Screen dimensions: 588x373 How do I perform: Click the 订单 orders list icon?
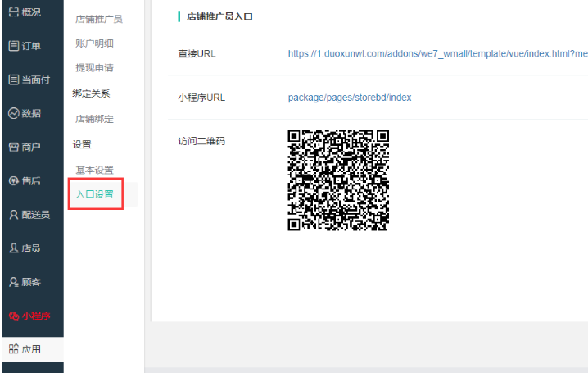[13, 46]
